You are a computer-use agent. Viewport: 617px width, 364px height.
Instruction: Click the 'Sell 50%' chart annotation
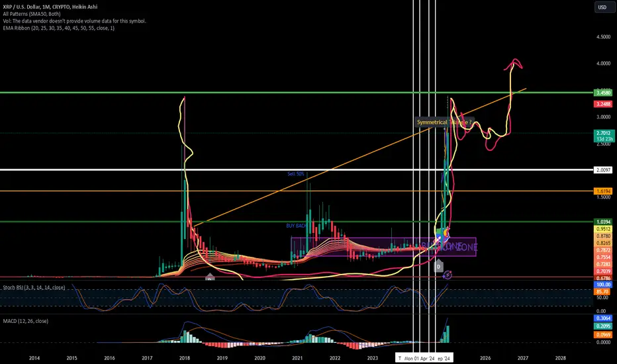click(x=295, y=174)
